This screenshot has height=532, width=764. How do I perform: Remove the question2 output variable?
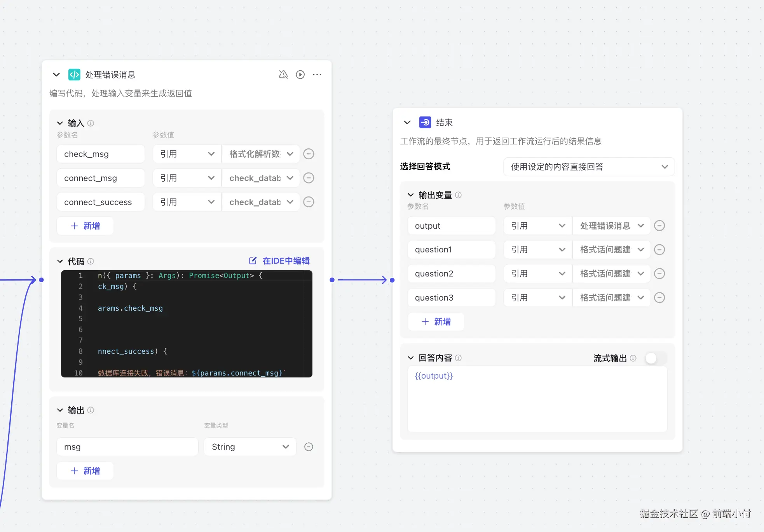[x=659, y=273]
